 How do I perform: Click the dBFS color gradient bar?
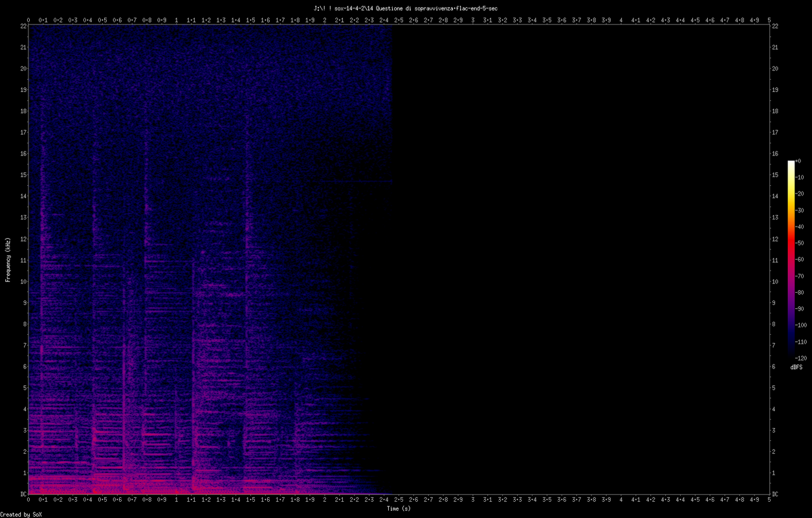[791, 259]
